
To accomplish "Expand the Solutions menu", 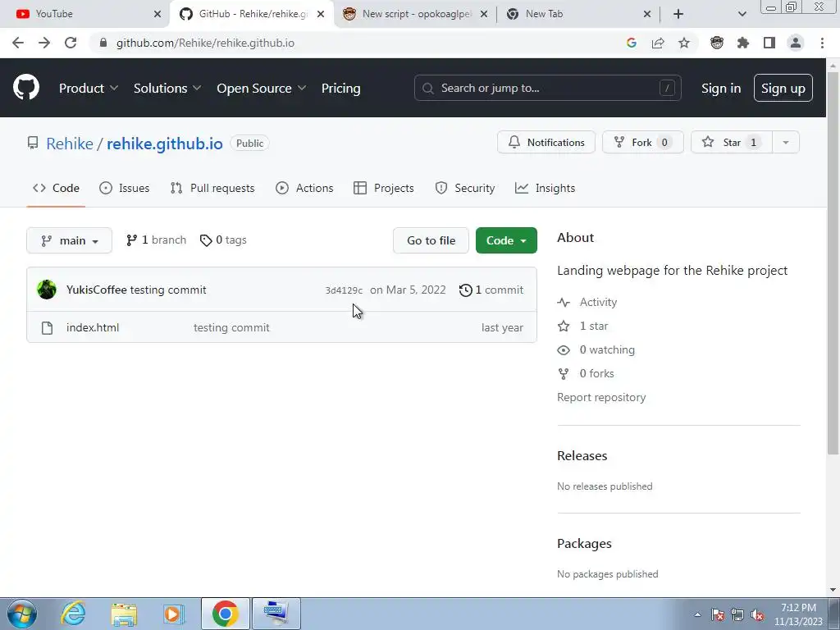I will pos(167,89).
